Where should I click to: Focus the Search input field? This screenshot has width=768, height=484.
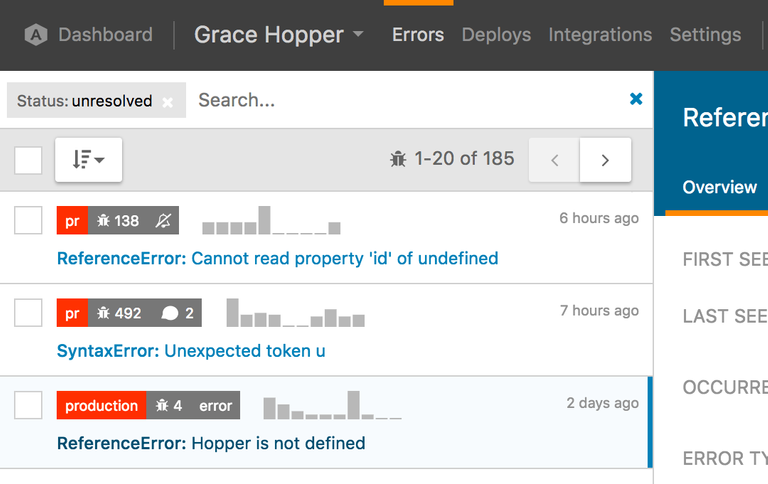[407, 100]
